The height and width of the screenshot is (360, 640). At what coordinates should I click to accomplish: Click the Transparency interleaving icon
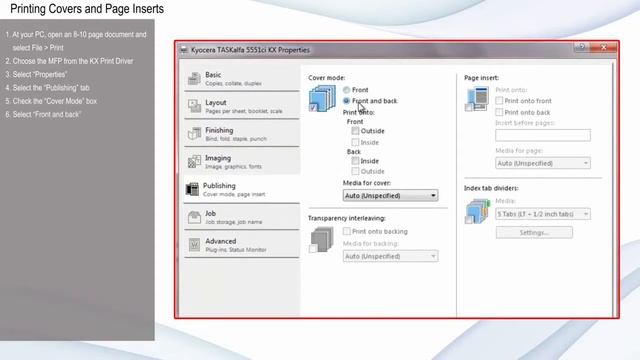click(321, 240)
